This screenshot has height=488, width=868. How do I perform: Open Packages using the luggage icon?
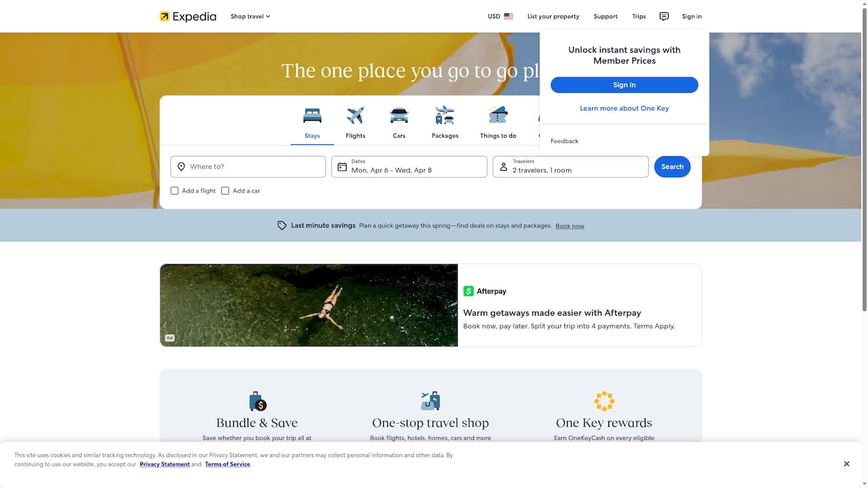click(x=445, y=115)
